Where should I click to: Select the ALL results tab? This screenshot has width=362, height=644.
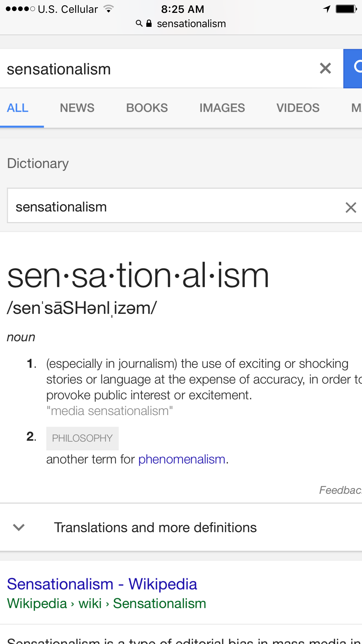(18, 108)
